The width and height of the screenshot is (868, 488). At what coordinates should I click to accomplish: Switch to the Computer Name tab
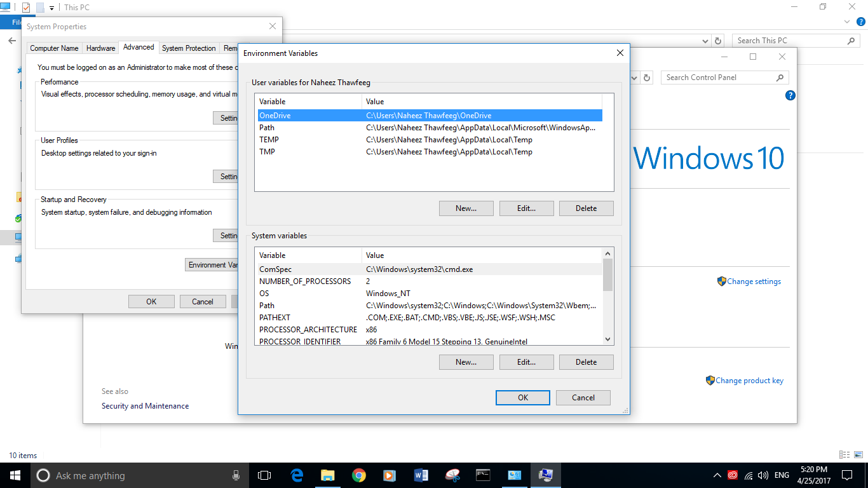tap(54, 48)
